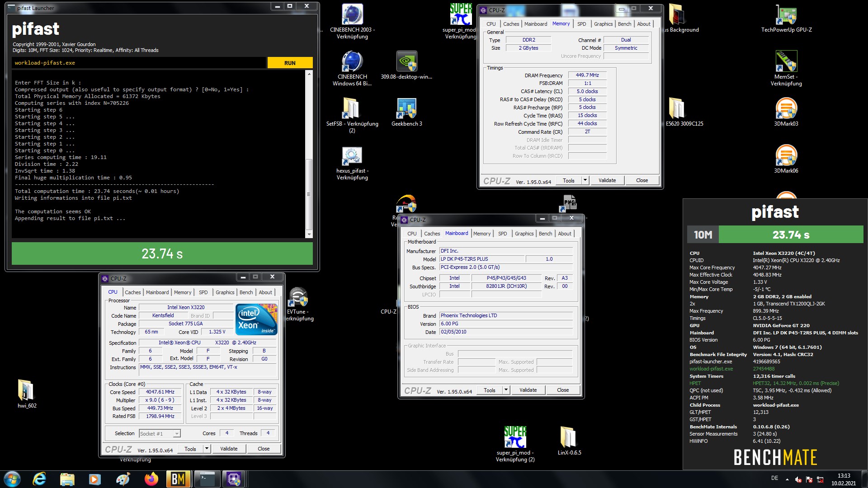Click Validate in CPU-Z memory window
868x488 pixels.
click(607, 180)
